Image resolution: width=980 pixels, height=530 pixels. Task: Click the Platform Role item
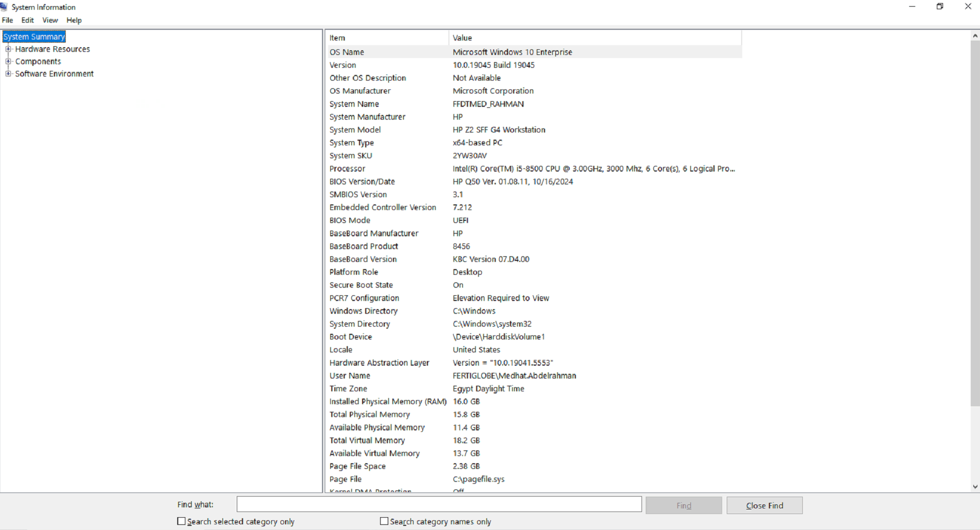[x=353, y=272]
